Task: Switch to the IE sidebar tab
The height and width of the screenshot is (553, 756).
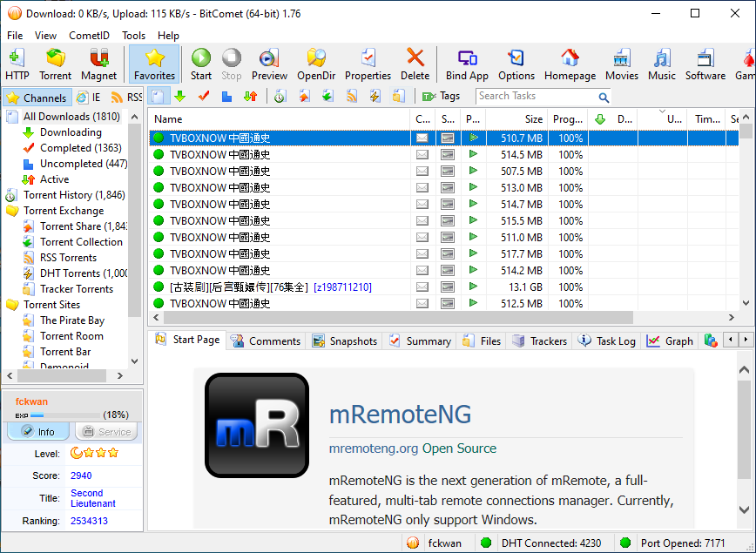Action: [x=89, y=98]
